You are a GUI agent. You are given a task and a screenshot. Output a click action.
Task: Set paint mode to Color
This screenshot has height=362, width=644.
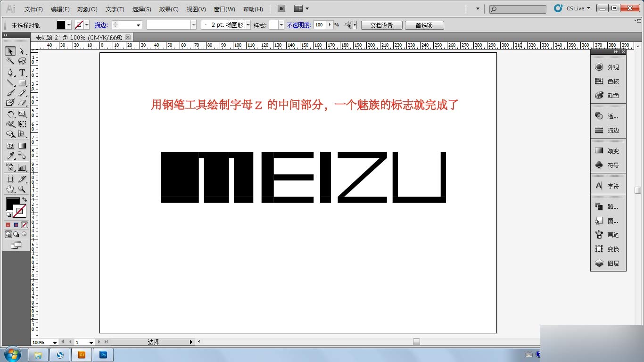tap(8, 225)
